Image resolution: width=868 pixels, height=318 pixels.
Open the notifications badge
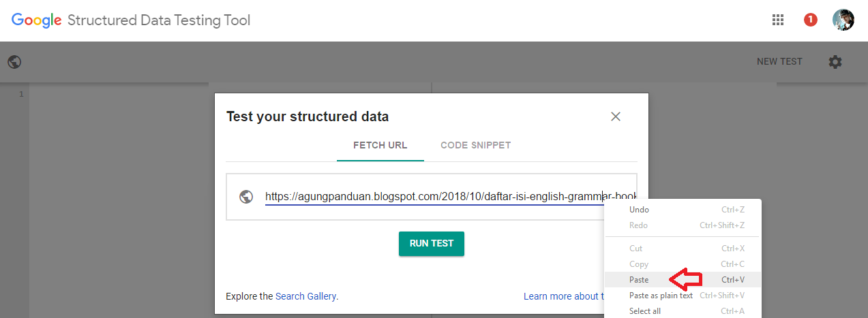tap(810, 20)
